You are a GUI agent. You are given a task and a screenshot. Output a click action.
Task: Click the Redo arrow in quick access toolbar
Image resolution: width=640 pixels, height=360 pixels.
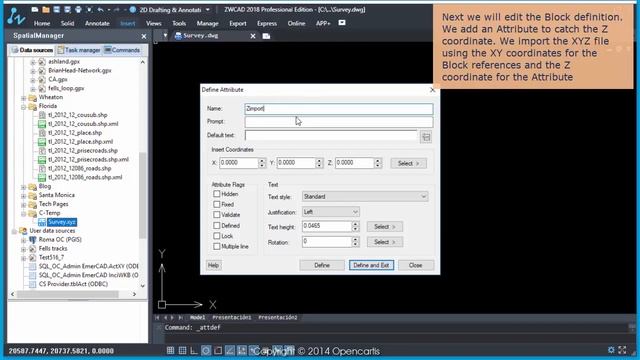click(117, 9)
